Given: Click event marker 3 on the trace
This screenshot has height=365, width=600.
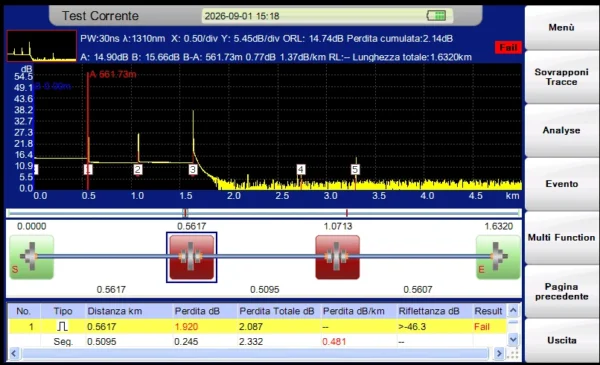Looking at the screenshot, I should [x=193, y=169].
